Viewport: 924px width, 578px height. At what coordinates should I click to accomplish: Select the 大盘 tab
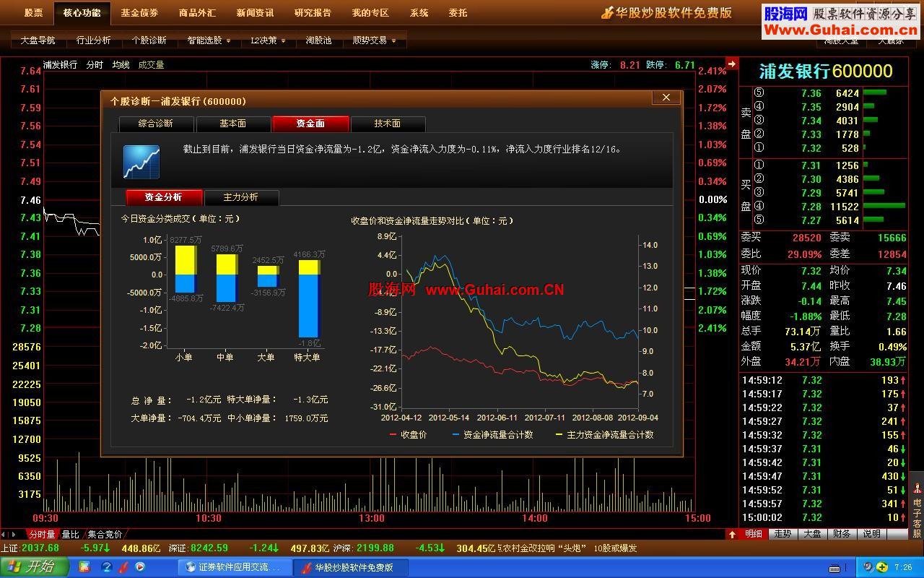tap(813, 534)
